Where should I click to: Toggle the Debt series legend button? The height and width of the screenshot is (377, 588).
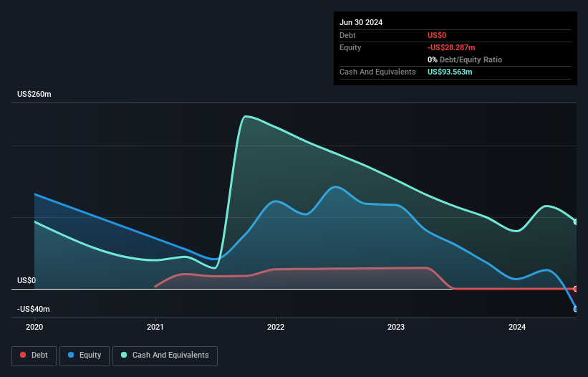tap(34, 355)
